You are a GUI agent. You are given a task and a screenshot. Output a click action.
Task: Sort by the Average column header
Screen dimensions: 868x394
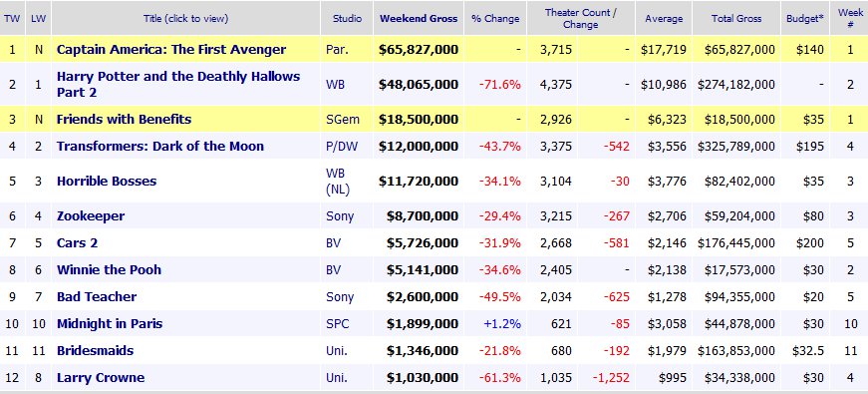[x=663, y=18]
